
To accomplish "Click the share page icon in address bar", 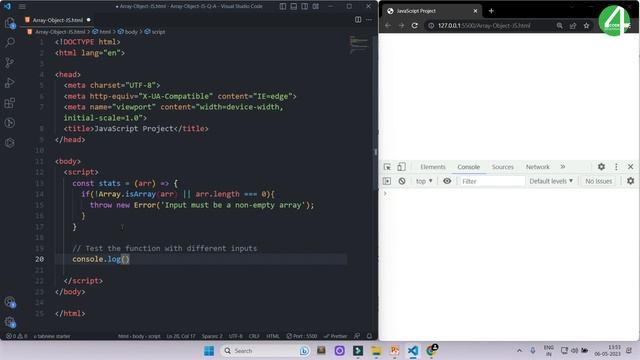I will (573, 25).
